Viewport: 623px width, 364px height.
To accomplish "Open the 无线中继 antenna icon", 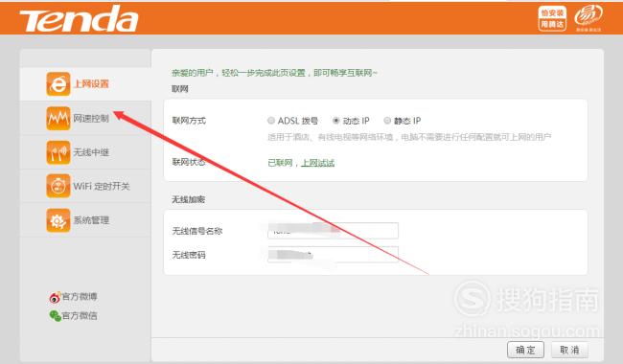I will [58, 152].
